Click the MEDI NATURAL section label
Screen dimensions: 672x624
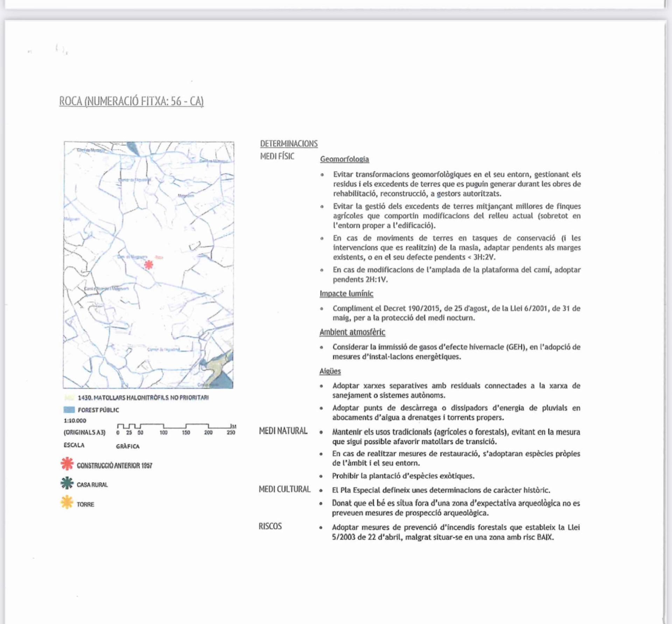[283, 431]
